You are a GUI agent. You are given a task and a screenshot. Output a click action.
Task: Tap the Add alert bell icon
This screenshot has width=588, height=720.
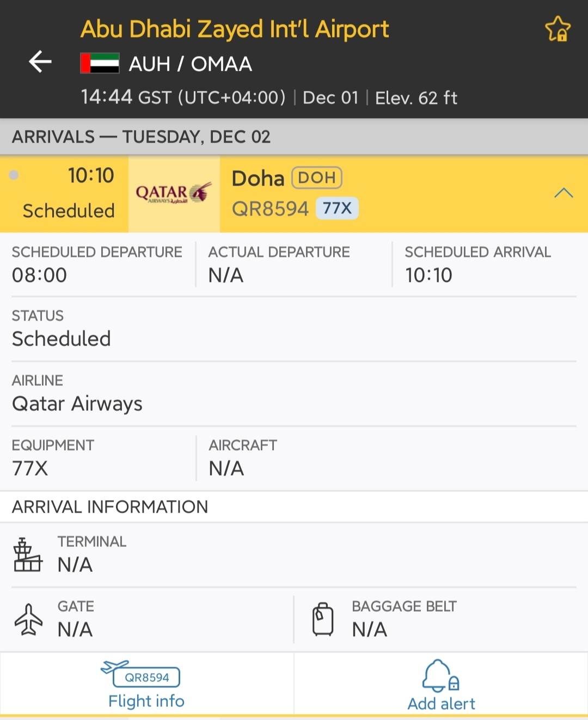[x=441, y=675]
